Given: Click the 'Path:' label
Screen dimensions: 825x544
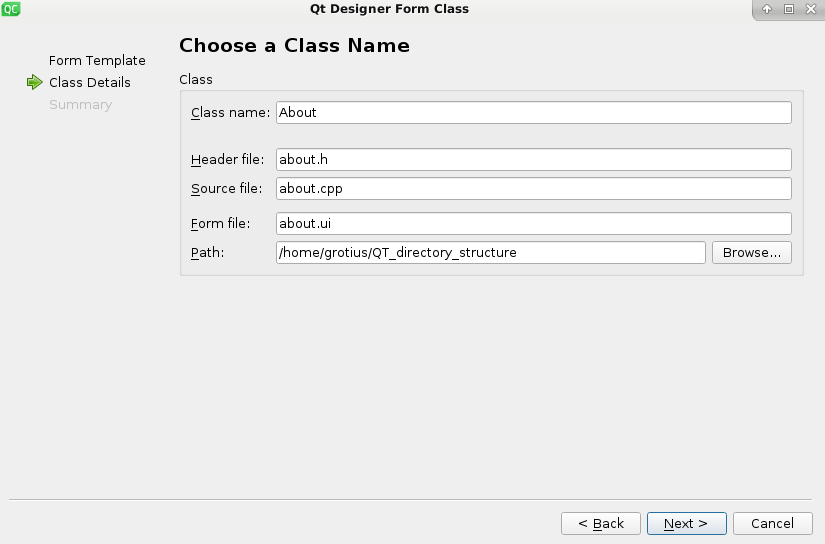Looking at the screenshot, I should coord(208,253).
